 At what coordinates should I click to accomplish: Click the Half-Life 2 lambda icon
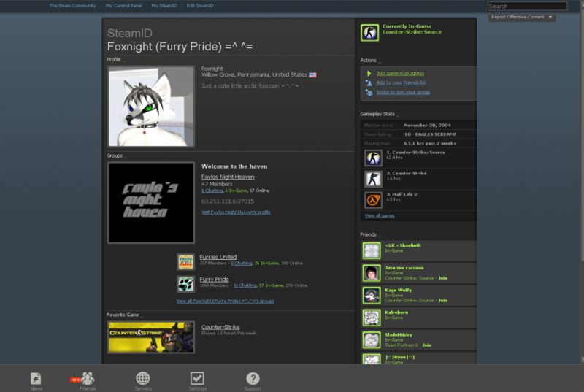pos(373,200)
